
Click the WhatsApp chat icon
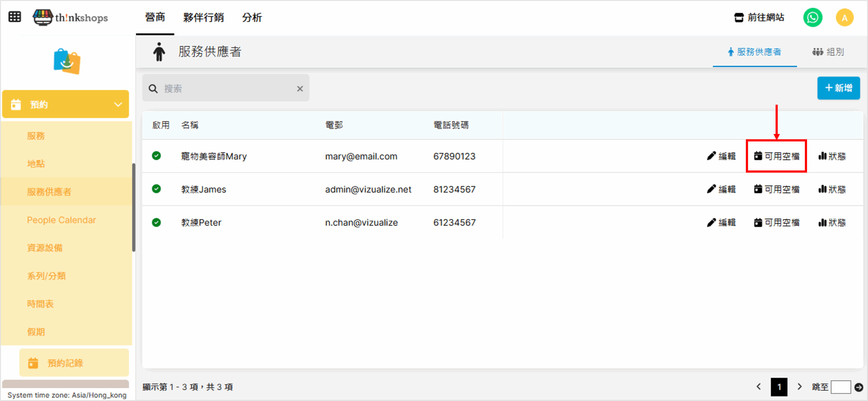coord(813,18)
